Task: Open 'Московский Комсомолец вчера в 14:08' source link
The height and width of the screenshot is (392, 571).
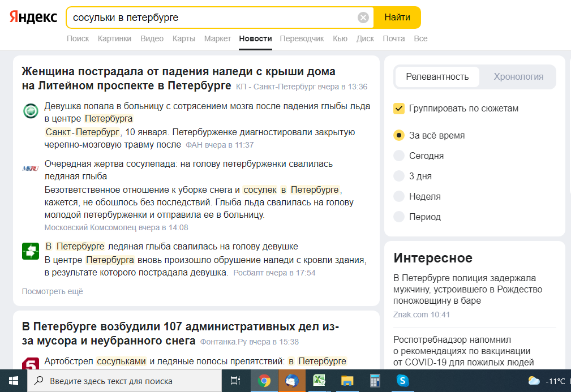Action: (116, 227)
